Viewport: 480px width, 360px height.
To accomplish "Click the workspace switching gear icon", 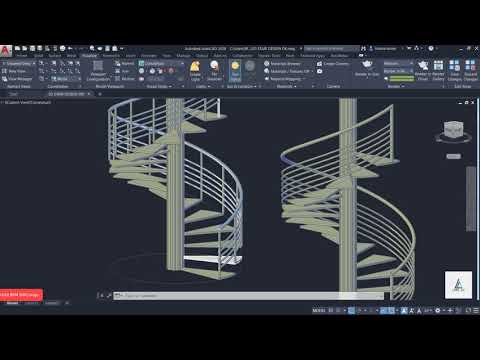I will point(438,310).
